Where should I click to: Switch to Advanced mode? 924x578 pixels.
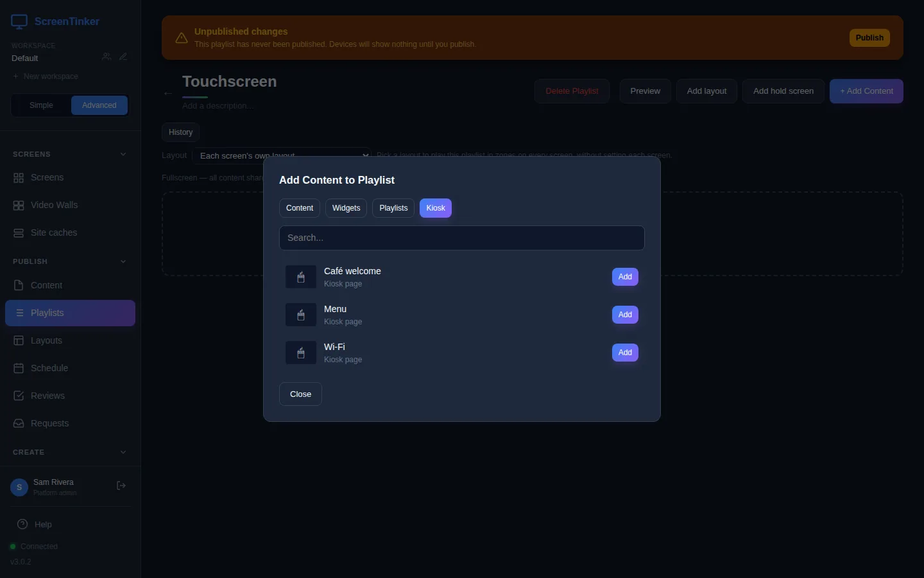tap(99, 105)
